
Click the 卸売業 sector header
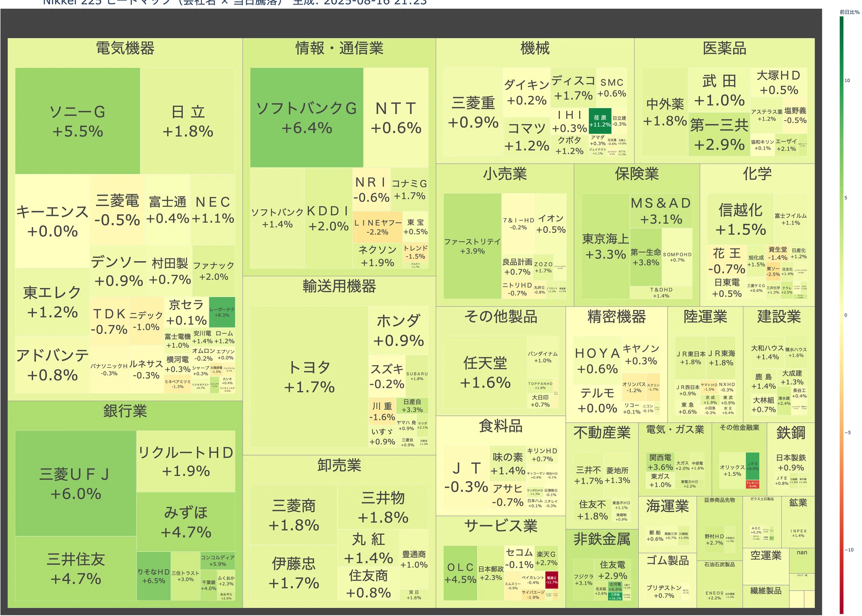tap(339, 466)
